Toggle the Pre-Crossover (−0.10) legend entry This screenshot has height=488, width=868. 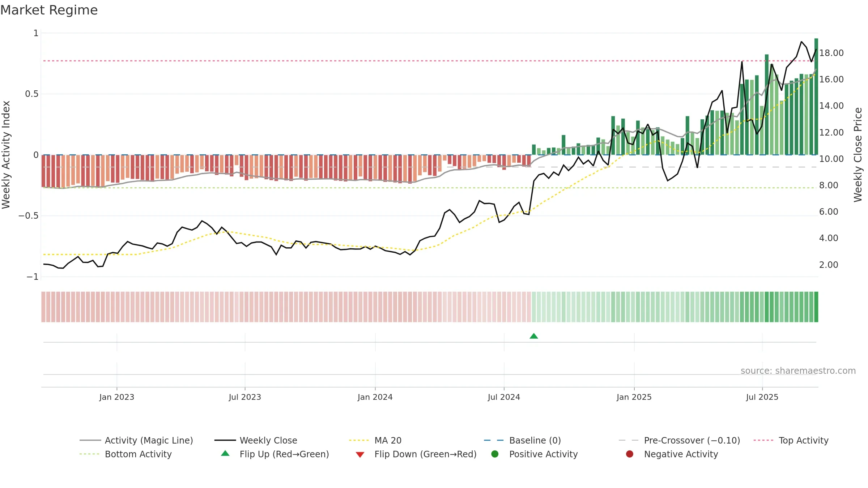tap(679, 440)
